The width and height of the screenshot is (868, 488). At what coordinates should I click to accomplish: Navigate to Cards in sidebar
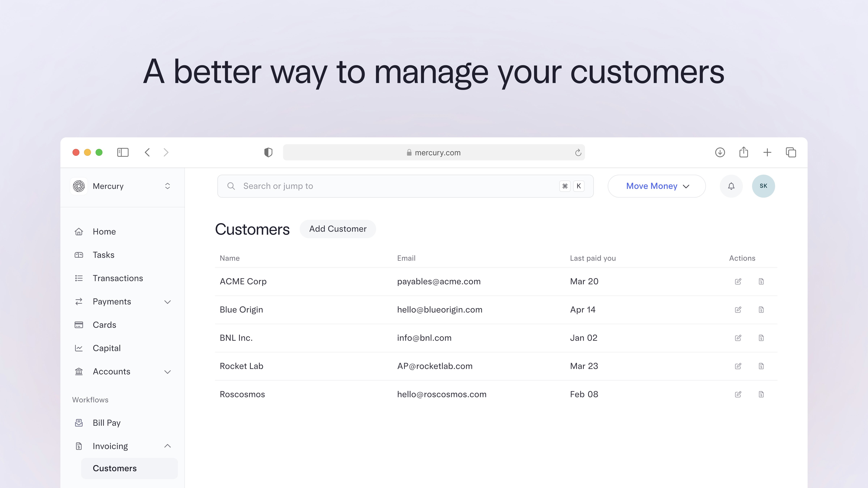click(104, 325)
